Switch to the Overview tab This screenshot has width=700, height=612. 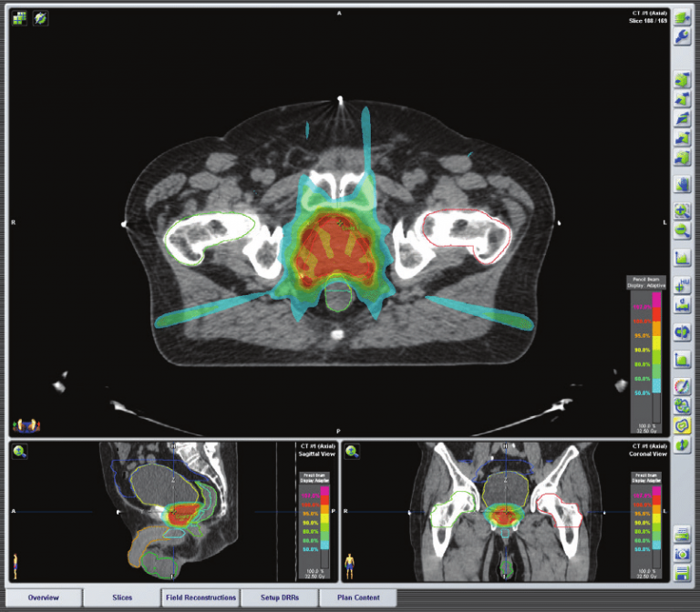[44, 597]
